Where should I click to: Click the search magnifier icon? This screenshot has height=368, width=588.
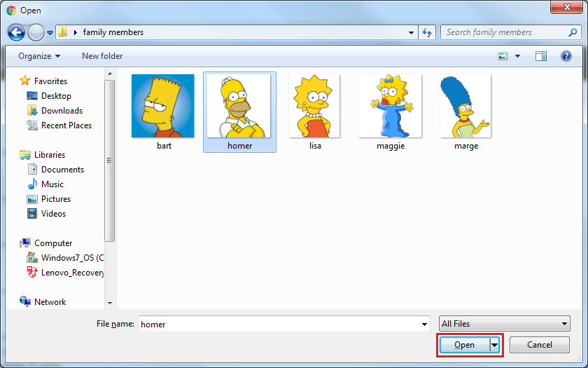coord(573,33)
